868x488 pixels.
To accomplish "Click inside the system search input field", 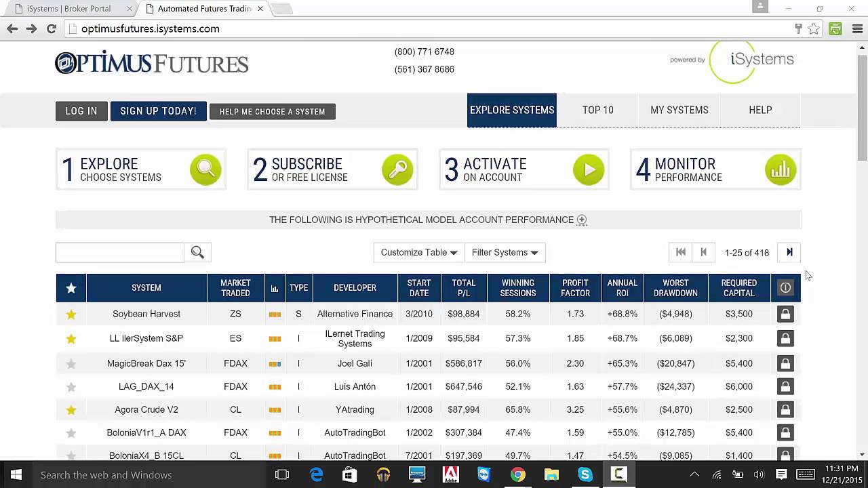I will [119, 251].
